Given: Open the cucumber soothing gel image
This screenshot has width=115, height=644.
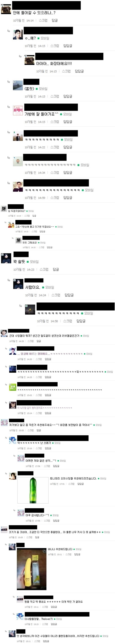Looking at the screenshot, I should pyautogui.click(x=33, y=490).
